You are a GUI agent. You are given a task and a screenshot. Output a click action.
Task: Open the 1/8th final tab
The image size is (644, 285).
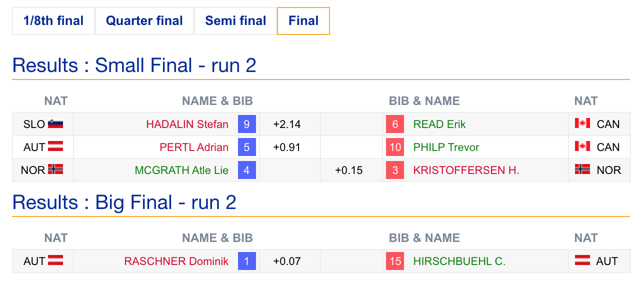[53, 21]
